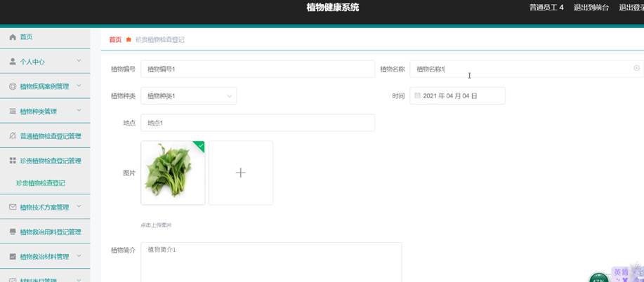Click the envelope icon beside 植物技术方案管理
This screenshot has width=644, height=282.
pos(13,208)
